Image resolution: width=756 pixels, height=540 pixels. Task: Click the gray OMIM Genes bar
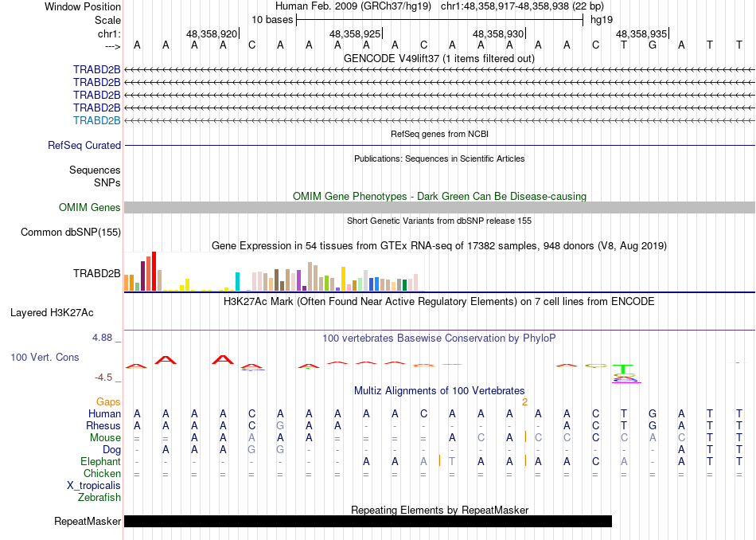coord(439,208)
